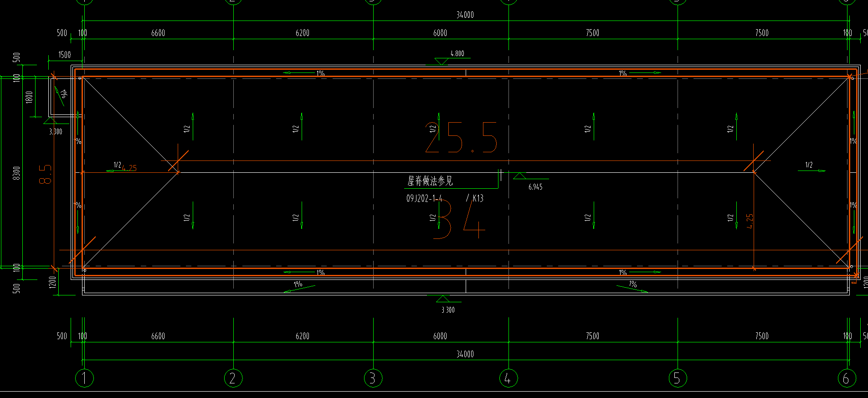Image resolution: width=868 pixels, height=398 pixels.
Task: Select the vertical 1200 dimension at lower left
Action: [53, 282]
